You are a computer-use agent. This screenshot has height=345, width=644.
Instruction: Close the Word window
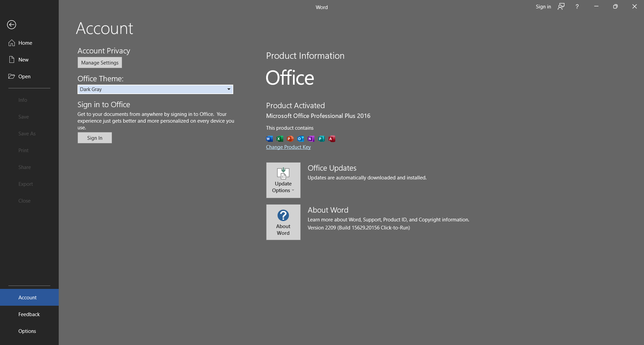point(635,6)
